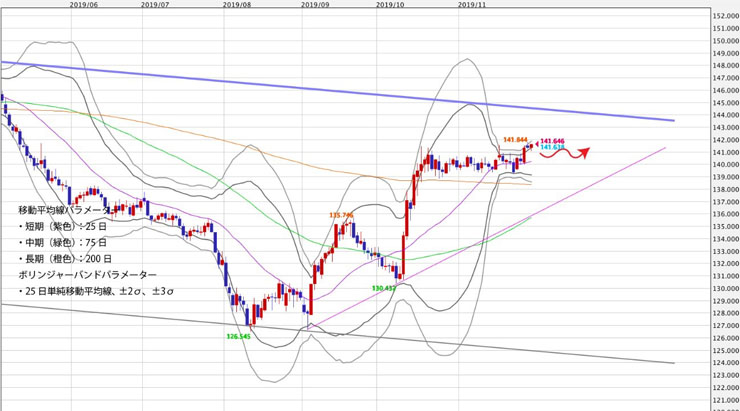
Task: Select the 142.000 price axis label
Action: click(x=726, y=140)
